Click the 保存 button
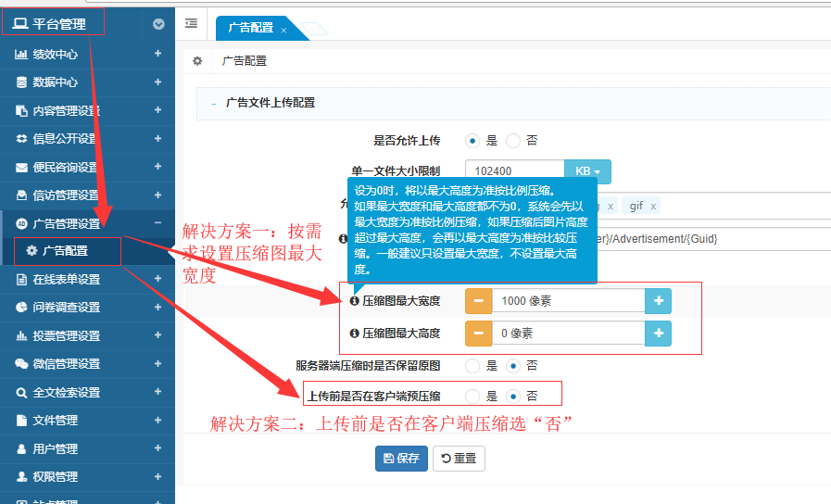Screen dimensions: 831x504 pos(400,459)
